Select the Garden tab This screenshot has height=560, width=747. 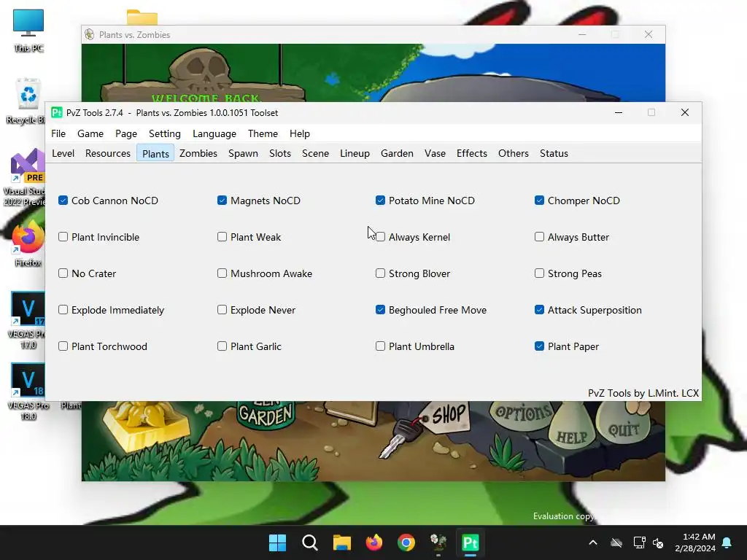(x=397, y=153)
